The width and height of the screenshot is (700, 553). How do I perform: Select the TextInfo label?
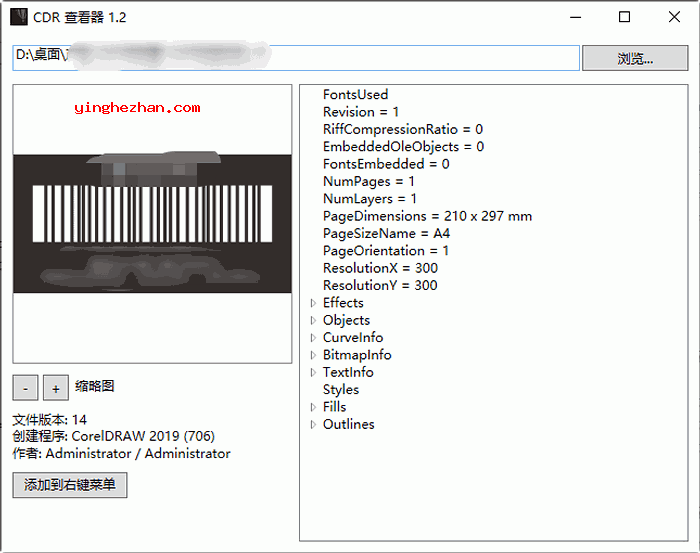[348, 373]
